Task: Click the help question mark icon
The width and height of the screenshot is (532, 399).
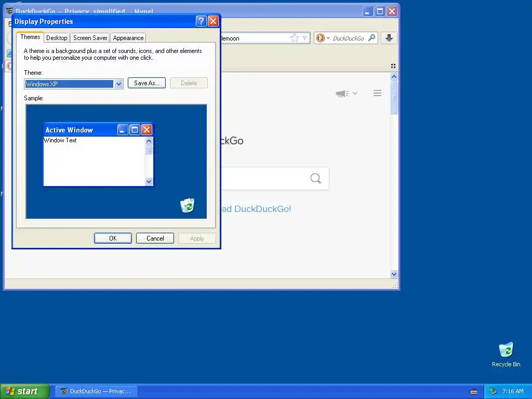Action: (x=201, y=21)
